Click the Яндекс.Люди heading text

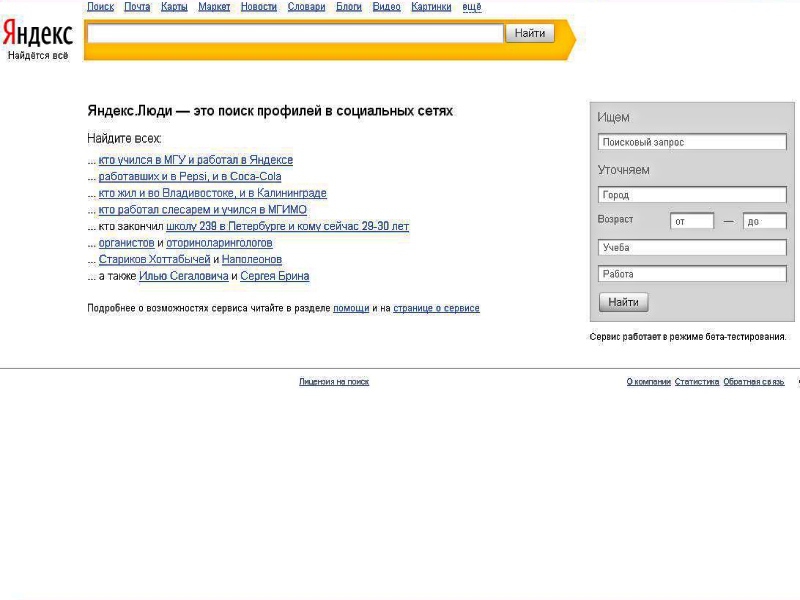click(270, 111)
